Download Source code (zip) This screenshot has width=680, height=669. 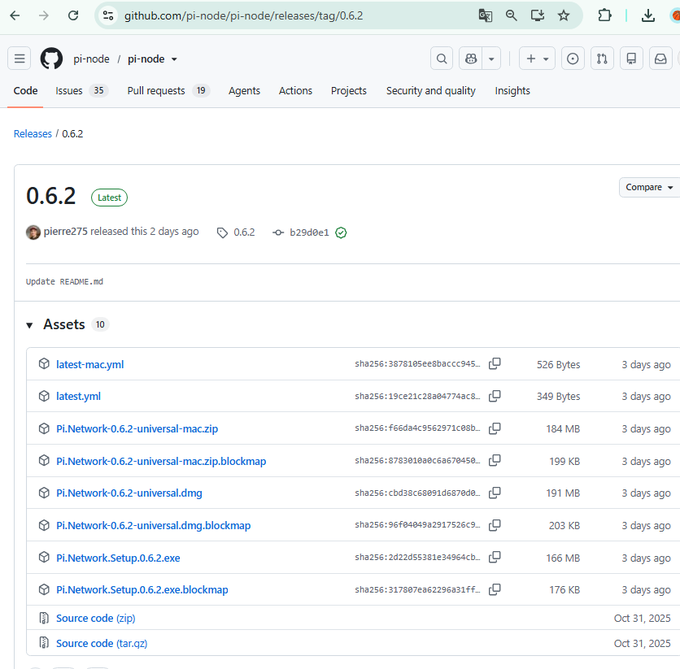click(x=95, y=618)
